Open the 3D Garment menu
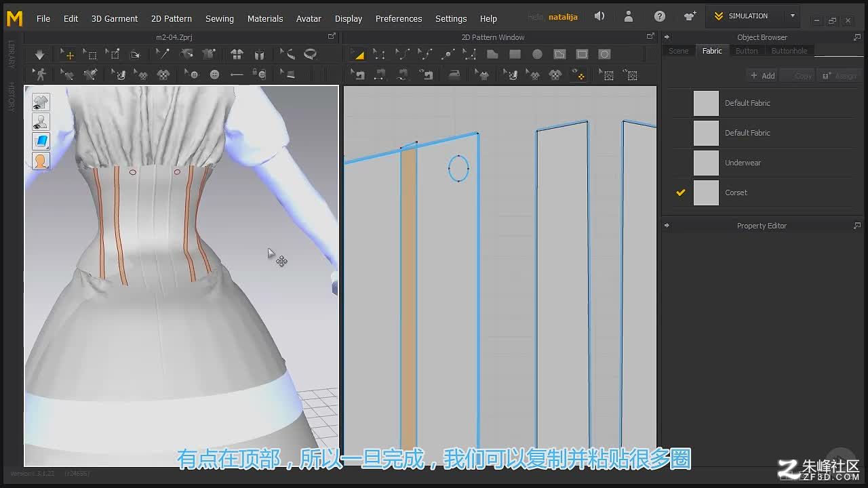The image size is (868, 488). [115, 18]
